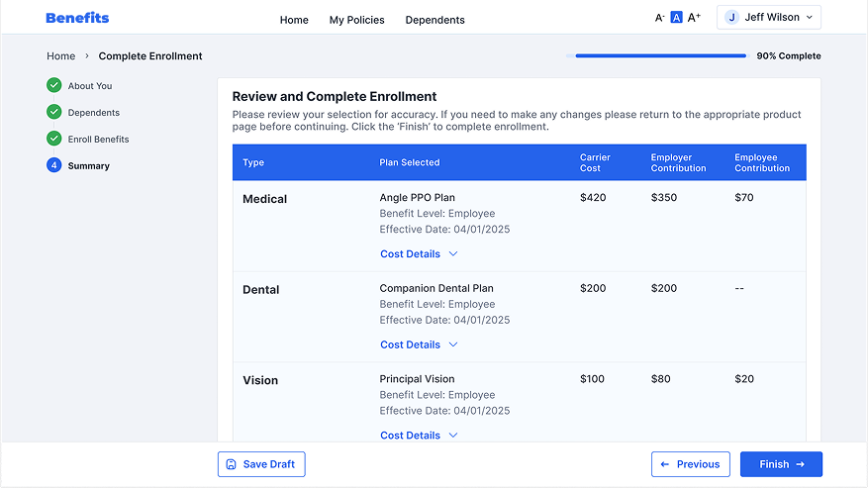The image size is (868, 489).
Task: Expand Cost Details for Medical plan
Action: coord(419,254)
